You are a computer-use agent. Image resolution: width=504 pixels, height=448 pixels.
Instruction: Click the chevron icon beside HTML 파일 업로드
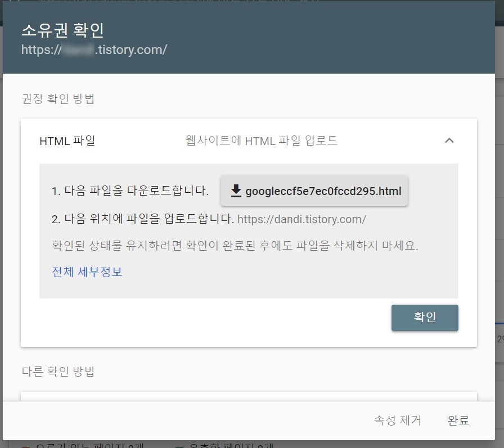(449, 141)
